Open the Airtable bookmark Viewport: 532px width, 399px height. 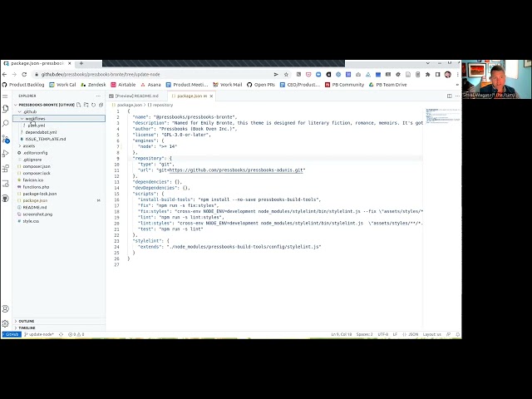coord(123,85)
